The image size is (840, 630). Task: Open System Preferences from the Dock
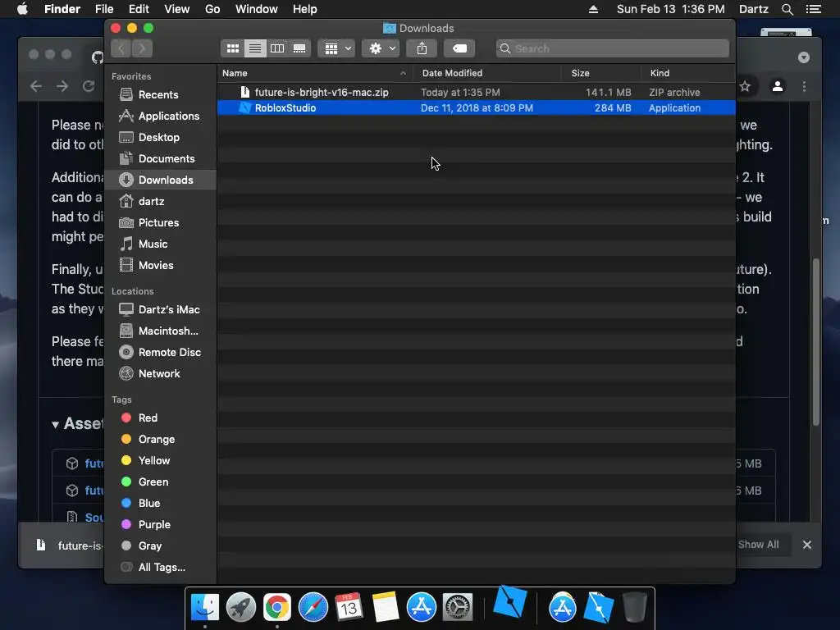(x=458, y=608)
